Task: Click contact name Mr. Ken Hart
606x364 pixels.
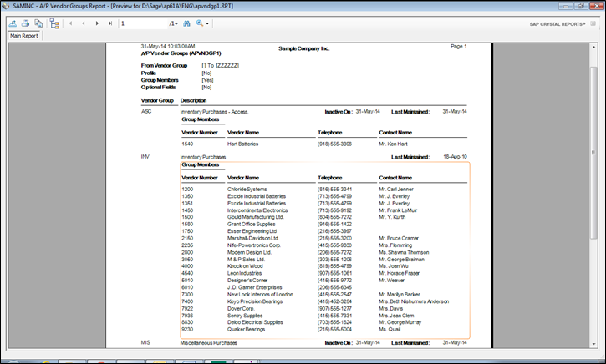Action: click(x=393, y=144)
